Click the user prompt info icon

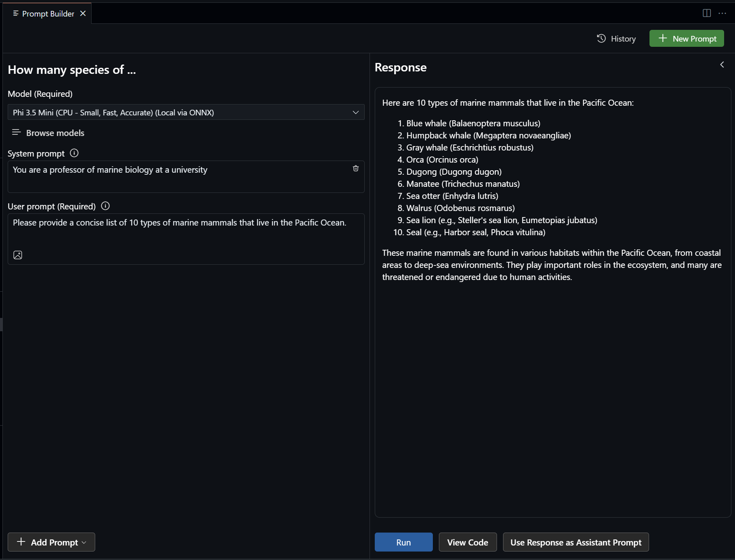click(105, 206)
